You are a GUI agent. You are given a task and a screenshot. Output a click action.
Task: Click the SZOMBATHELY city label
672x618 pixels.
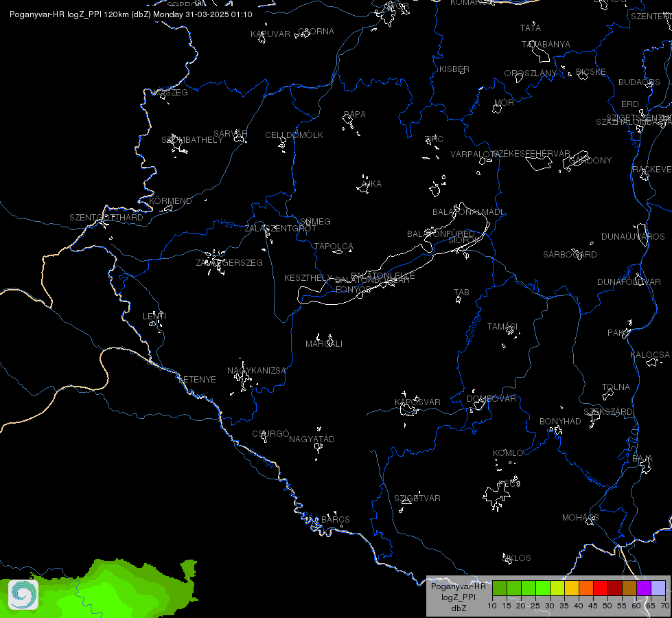[x=192, y=140]
